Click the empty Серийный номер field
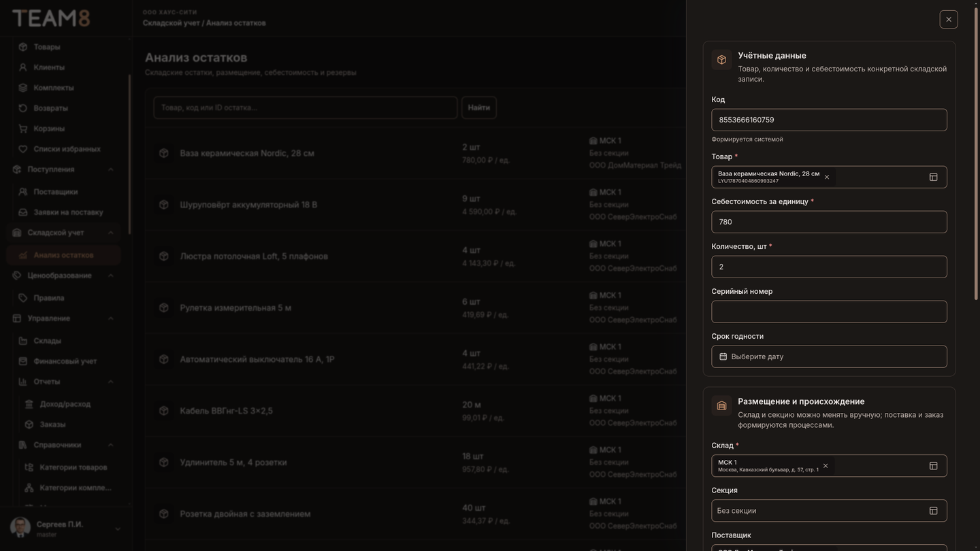 829,312
